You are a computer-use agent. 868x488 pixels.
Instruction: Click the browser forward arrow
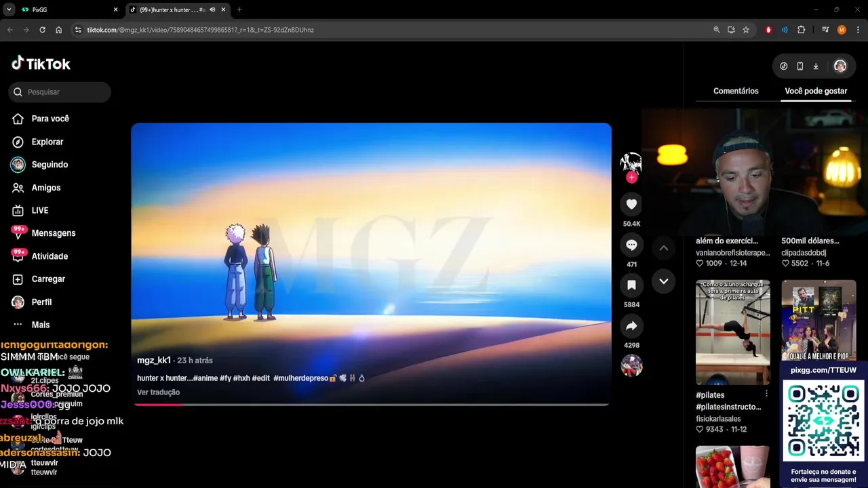26,30
